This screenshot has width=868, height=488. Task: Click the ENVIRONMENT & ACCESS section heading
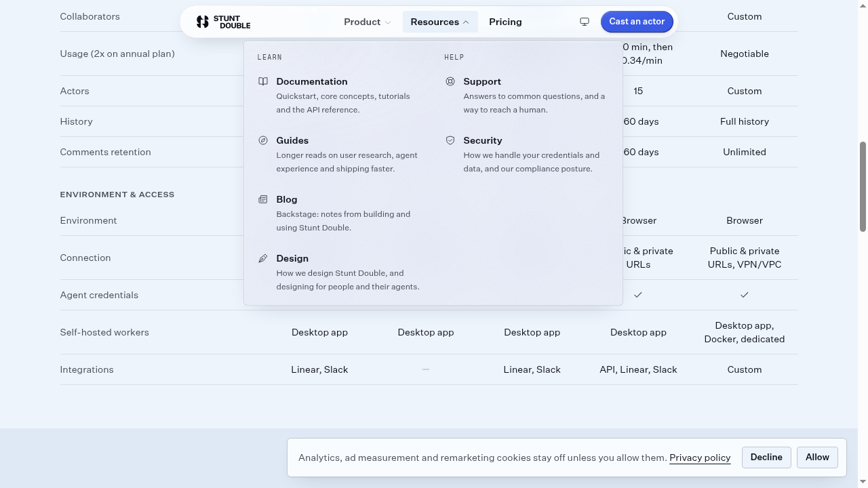point(117,195)
